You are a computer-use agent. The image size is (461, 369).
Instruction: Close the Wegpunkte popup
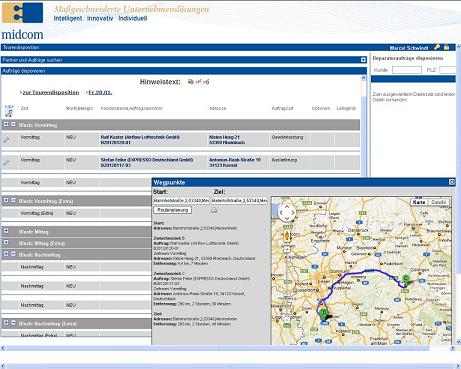tap(452, 182)
